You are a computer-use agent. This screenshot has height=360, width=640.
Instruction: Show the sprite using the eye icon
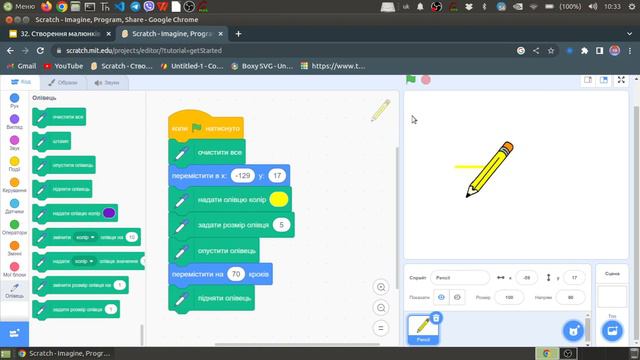(441, 297)
